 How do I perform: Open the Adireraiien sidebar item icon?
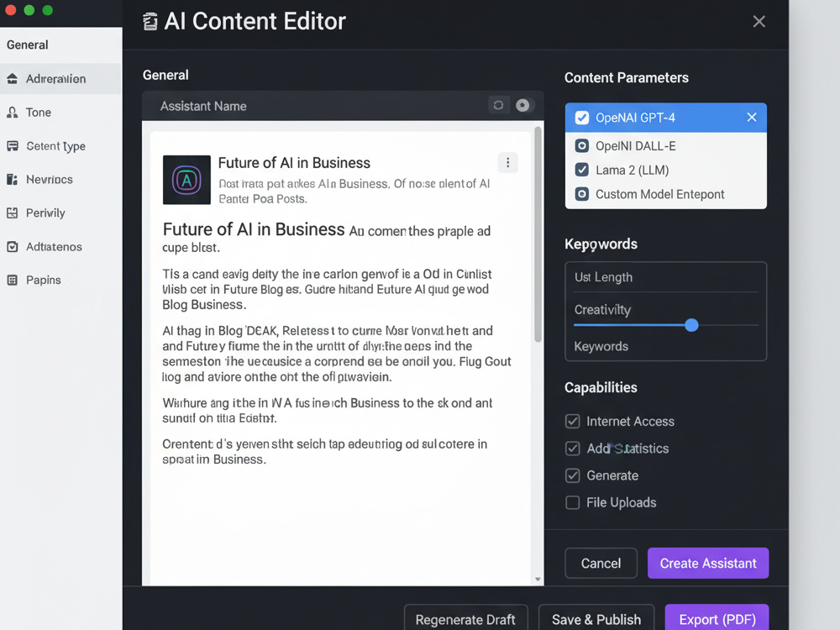click(x=12, y=79)
